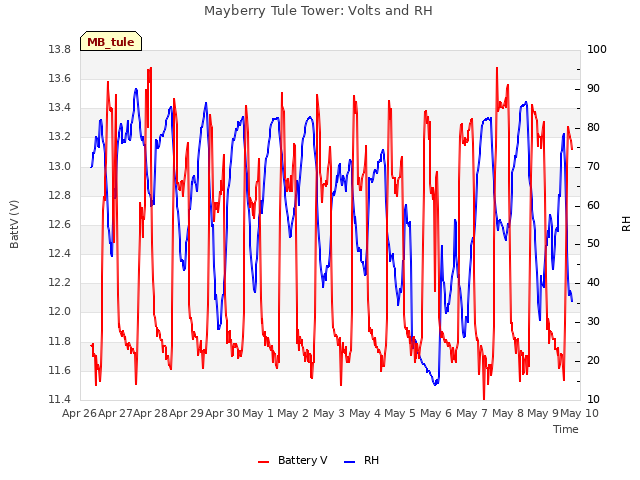The width and height of the screenshot is (640, 480).
Task: Click the 13.8 voltage tick label
Action: 60,49
